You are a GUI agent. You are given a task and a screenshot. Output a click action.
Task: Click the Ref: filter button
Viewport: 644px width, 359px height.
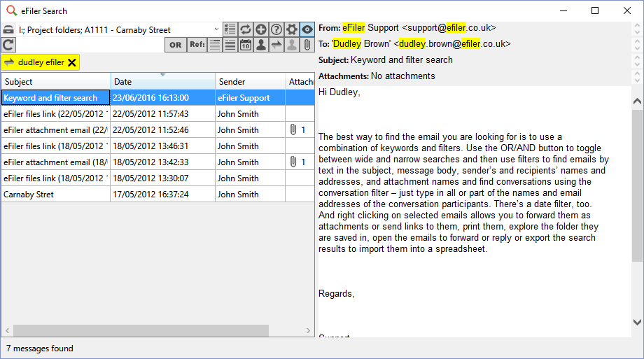click(197, 45)
